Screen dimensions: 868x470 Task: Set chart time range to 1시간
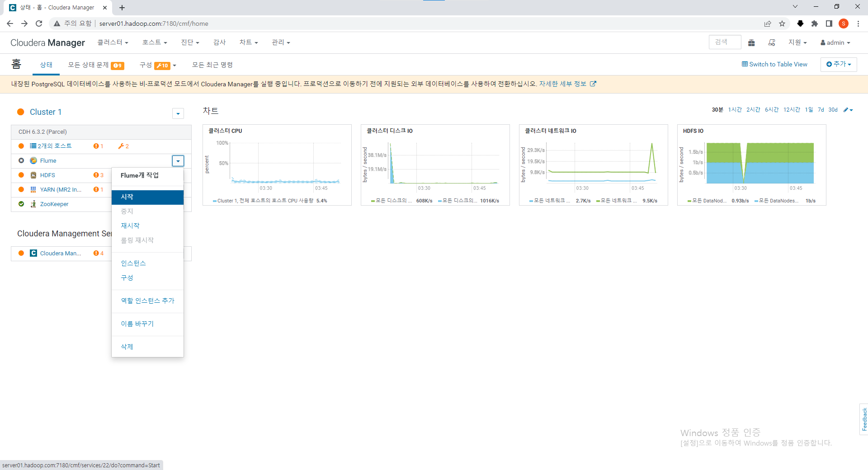coord(735,110)
